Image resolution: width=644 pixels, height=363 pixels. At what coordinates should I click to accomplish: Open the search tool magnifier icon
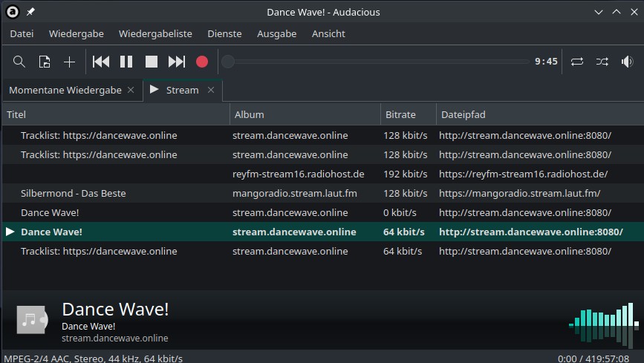pos(19,62)
